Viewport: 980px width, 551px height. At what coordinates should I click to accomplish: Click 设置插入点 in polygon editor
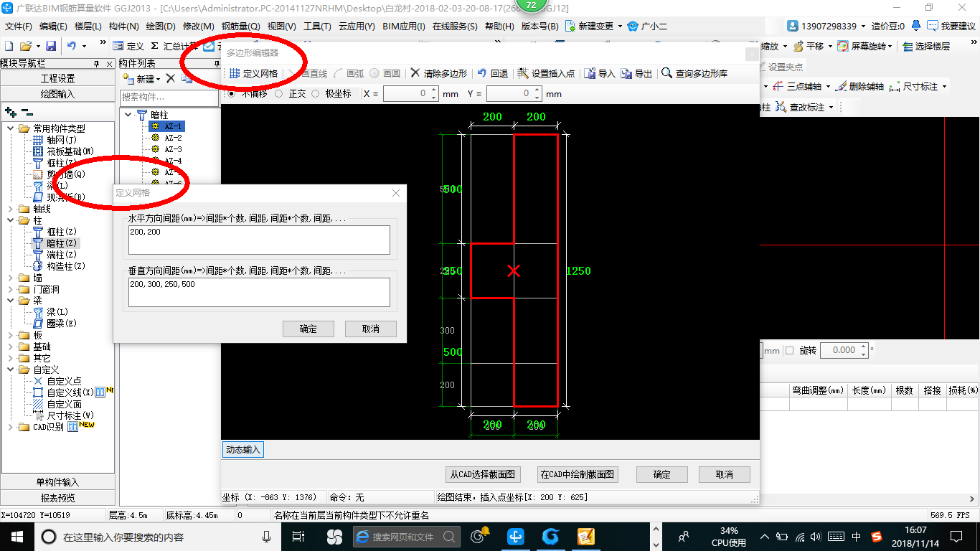point(546,73)
